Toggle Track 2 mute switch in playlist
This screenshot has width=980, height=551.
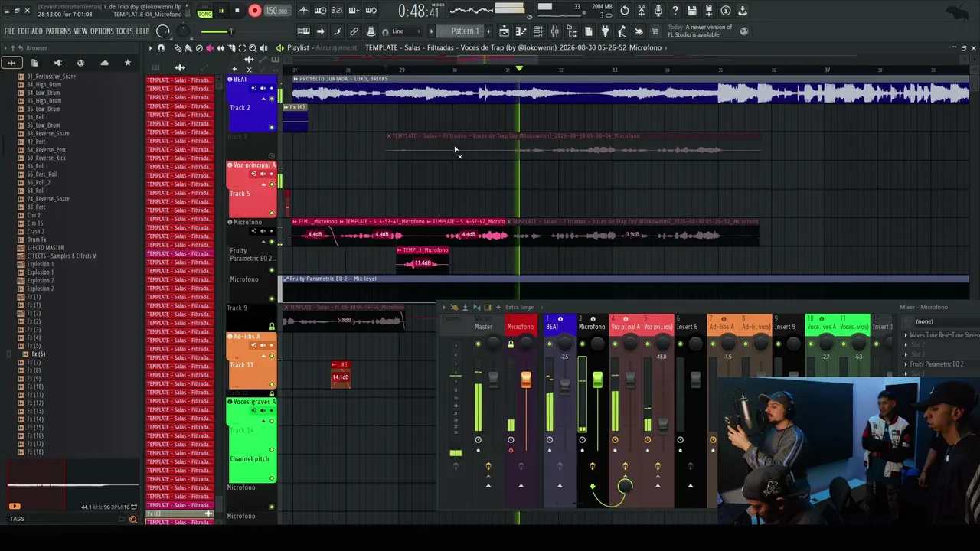coord(272,127)
